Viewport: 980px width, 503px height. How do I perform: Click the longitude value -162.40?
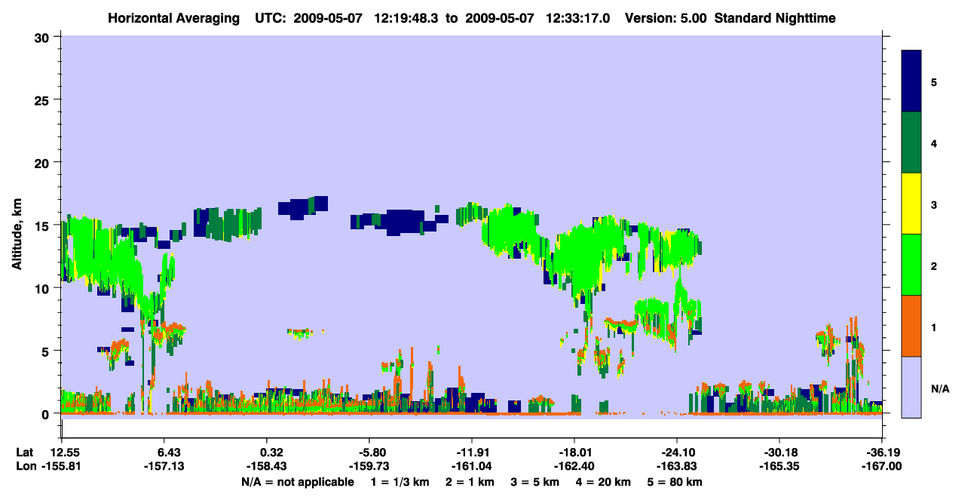point(574,467)
